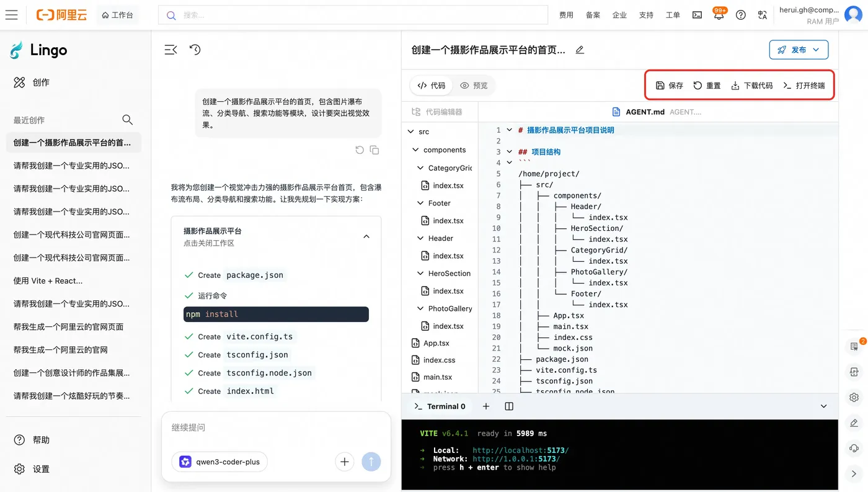Split the terminal pane
This screenshot has width=868, height=492.
click(x=509, y=406)
